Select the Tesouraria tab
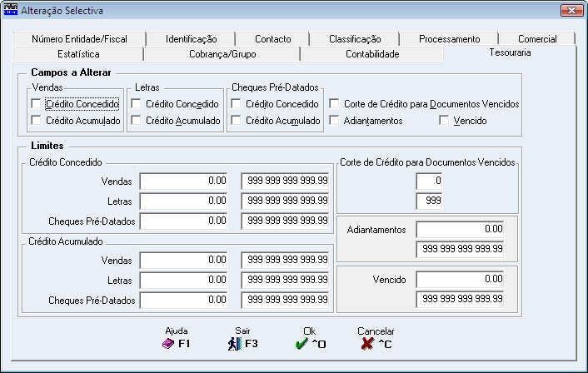 coord(510,52)
